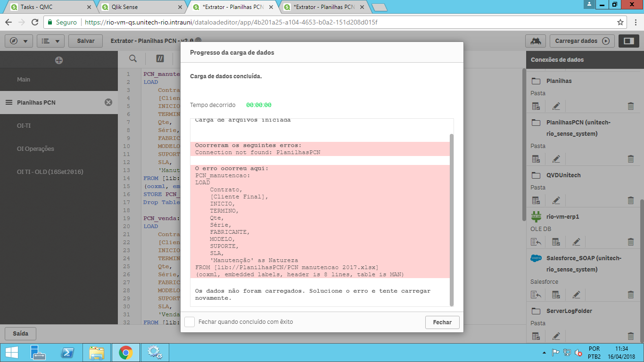Click the script editor vertical scrollbar
Image resolution: width=644 pixels, height=362 pixels.
pyautogui.click(x=523, y=144)
